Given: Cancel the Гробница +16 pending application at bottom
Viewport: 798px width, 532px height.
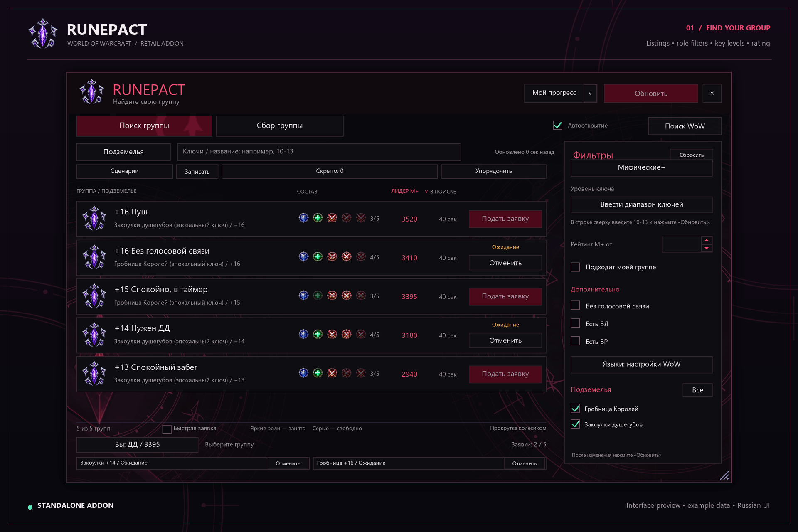Looking at the screenshot, I should pyautogui.click(x=525, y=463).
